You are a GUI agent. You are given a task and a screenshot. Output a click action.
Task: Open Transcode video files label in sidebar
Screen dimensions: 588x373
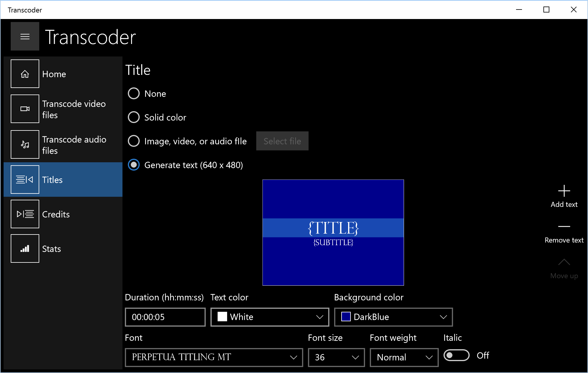(x=74, y=109)
